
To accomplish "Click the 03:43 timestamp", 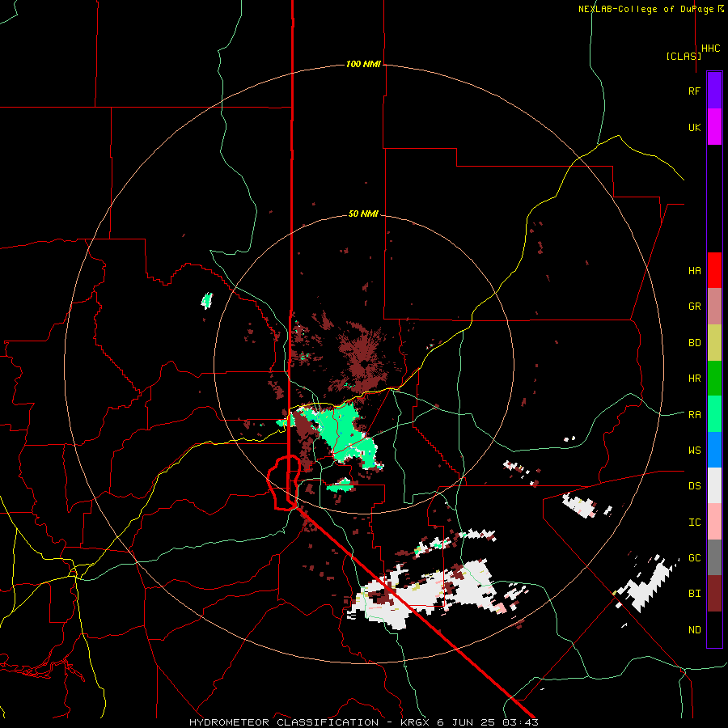I will tap(520, 722).
